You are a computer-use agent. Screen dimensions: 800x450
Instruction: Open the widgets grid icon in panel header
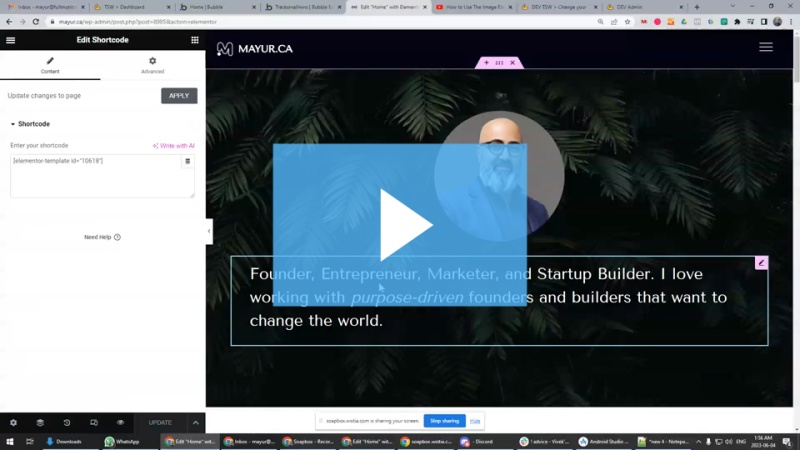[195, 40]
